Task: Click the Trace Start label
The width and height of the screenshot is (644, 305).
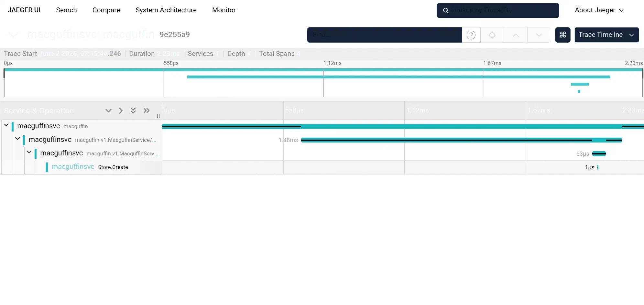Action: point(20,54)
